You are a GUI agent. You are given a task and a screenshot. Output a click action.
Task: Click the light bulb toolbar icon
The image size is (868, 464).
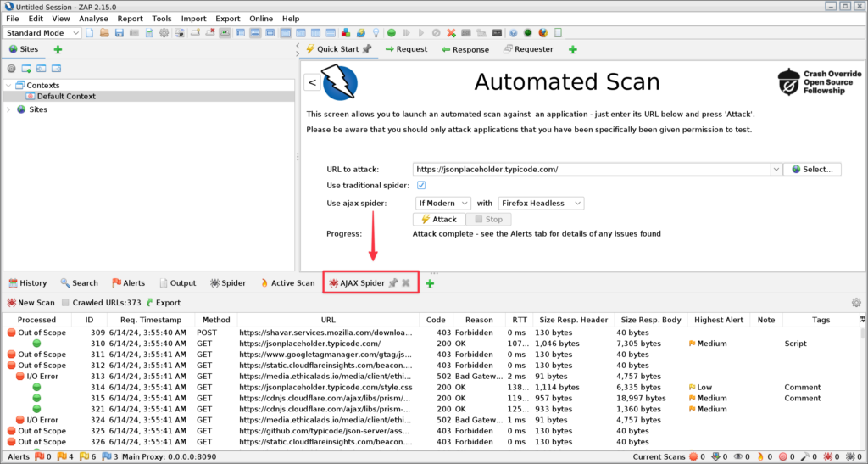[x=376, y=33]
